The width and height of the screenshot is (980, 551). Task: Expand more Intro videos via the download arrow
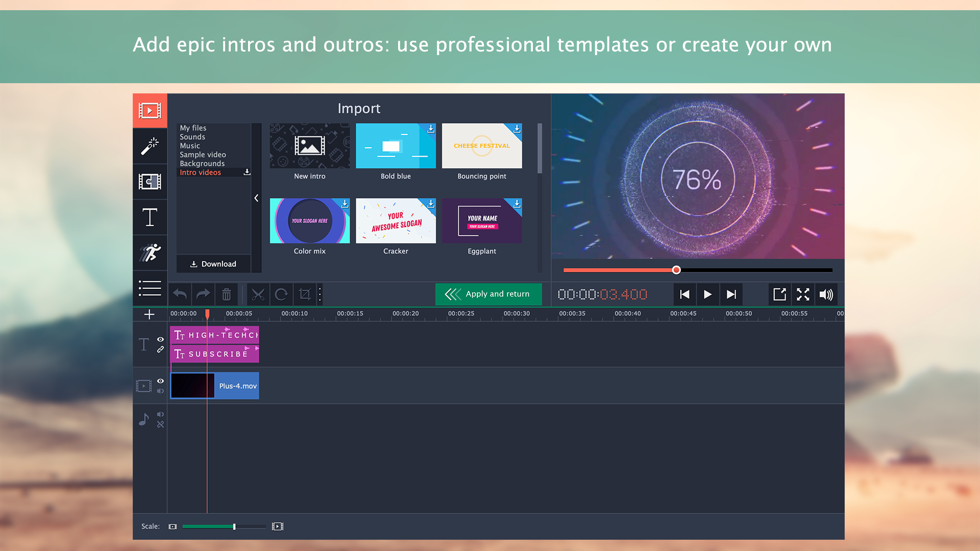pos(247,172)
